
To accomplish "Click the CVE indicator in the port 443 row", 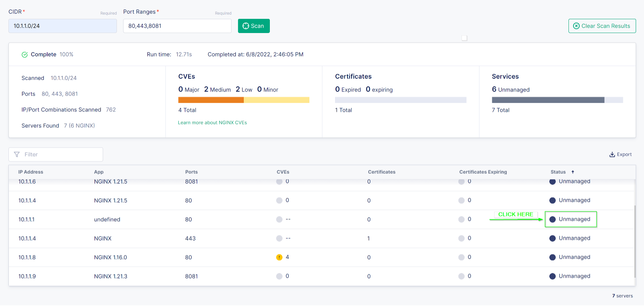I will [279, 238].
